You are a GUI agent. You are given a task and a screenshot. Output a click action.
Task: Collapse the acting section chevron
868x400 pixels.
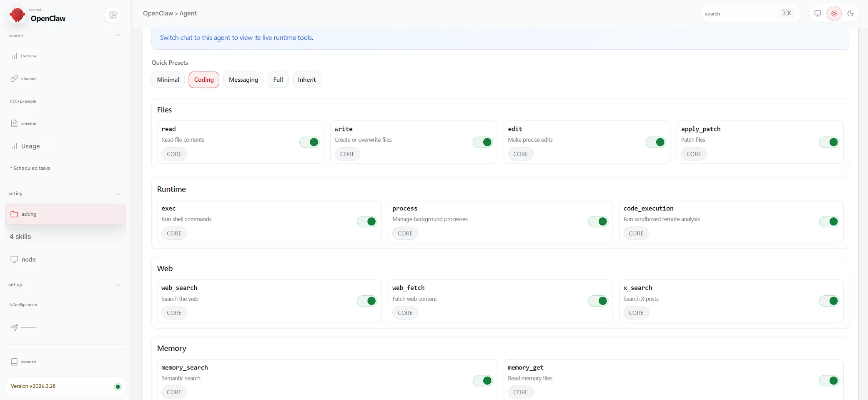pyautogui.click(x=118, y=194)
